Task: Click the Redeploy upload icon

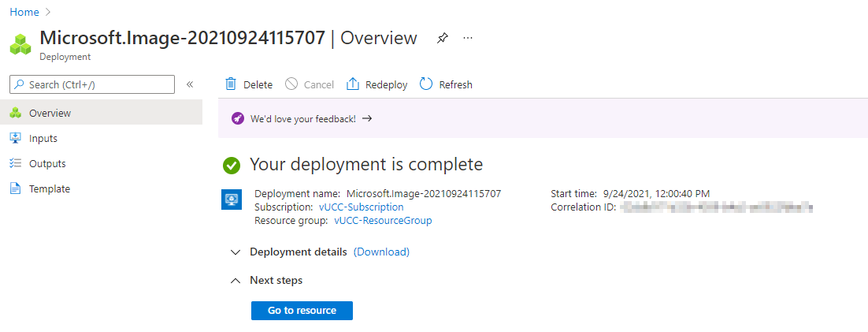Action: [x=353, y=84]
